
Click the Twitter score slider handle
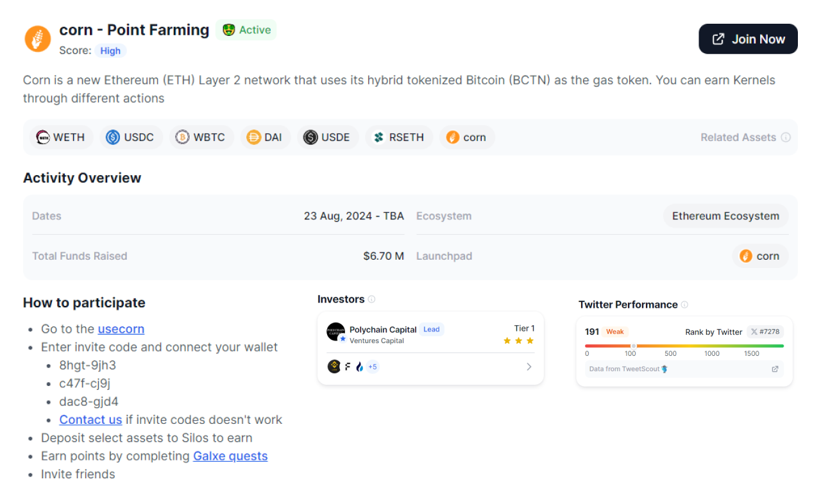(634, 346)
